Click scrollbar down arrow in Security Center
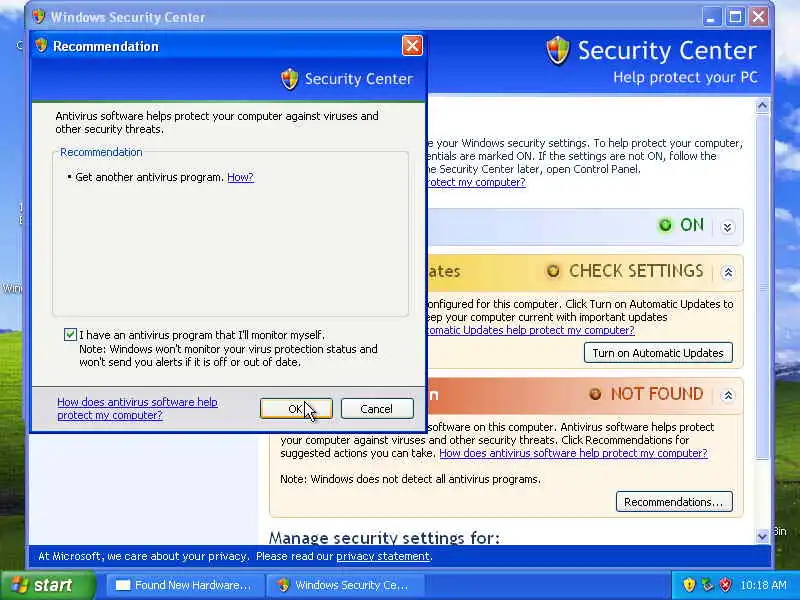The height and width of the screenshot is (600, 800). (762, 536)
